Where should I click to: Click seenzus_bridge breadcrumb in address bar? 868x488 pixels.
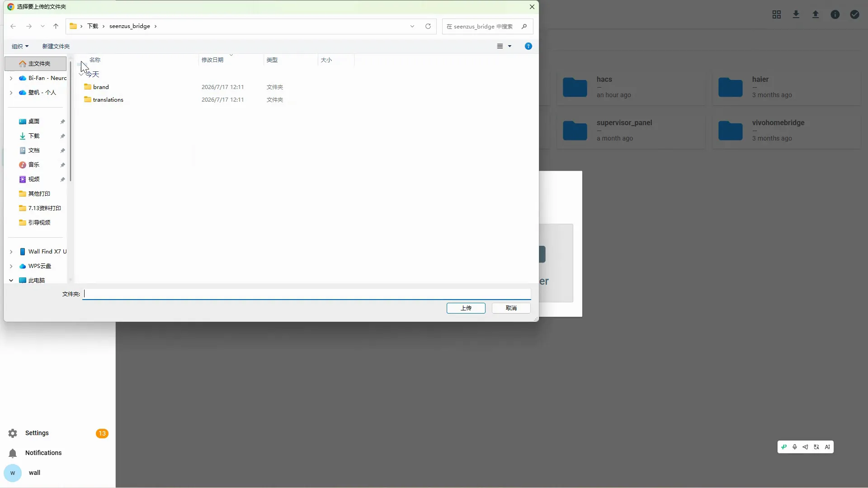[x=130, y=26]
